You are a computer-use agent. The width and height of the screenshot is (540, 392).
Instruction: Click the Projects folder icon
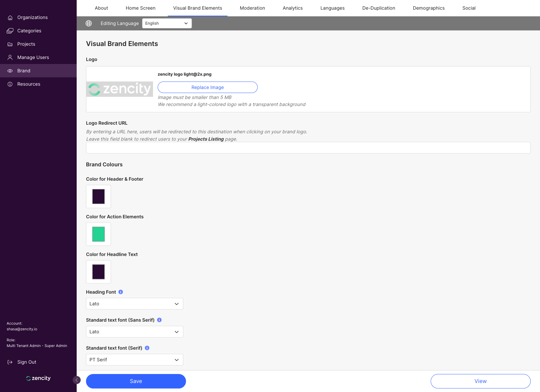[x=10, y=44]
